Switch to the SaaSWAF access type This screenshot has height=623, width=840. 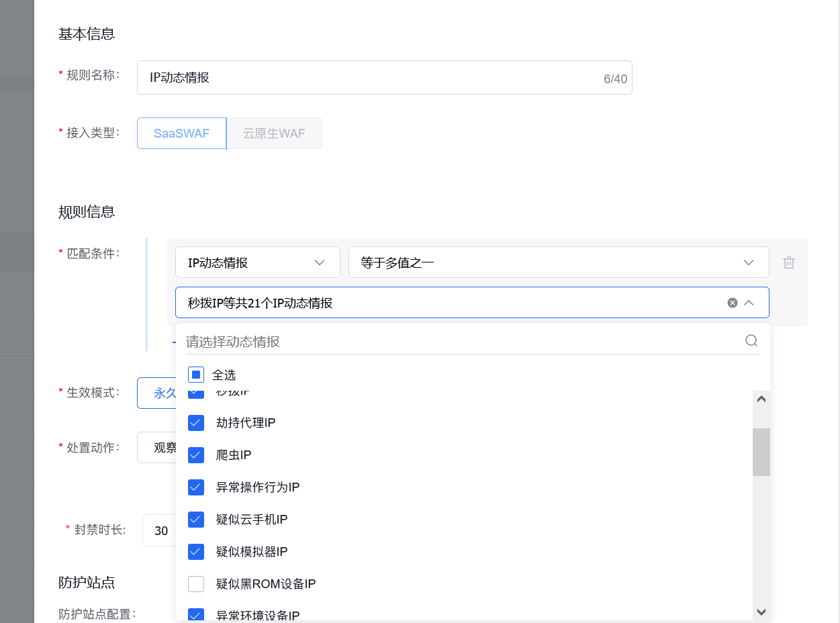pyautogui.click(x=181, y=133)
